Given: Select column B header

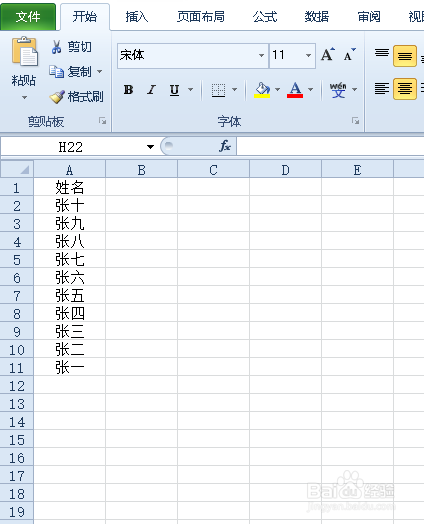Looking at the screenshot, I should point(141,170).
